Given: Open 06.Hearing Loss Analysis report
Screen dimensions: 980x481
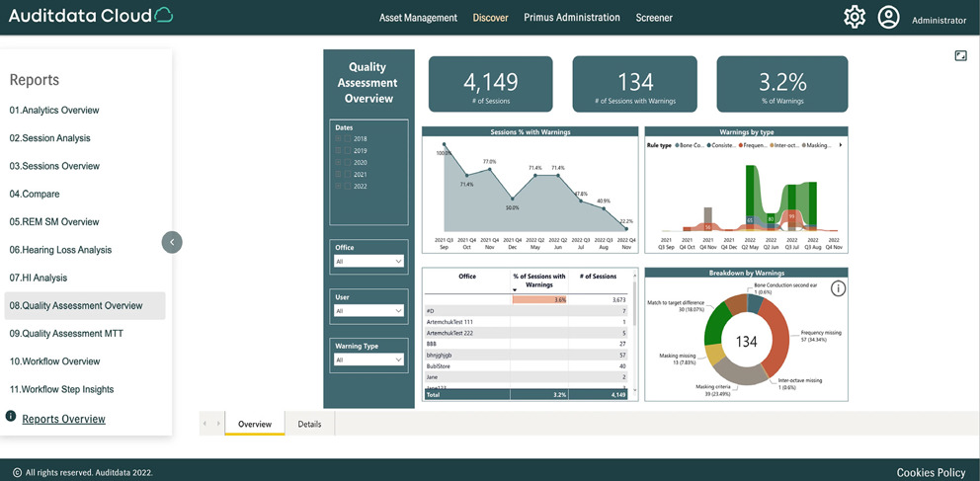Looking at the screenshot, I should [60, 250].
